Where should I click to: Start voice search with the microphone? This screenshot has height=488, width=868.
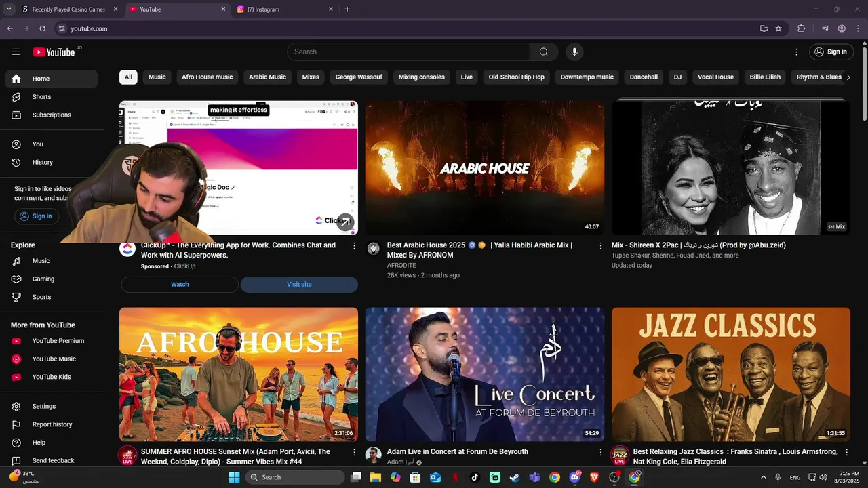pyautogui.click(x=574, y=52)
